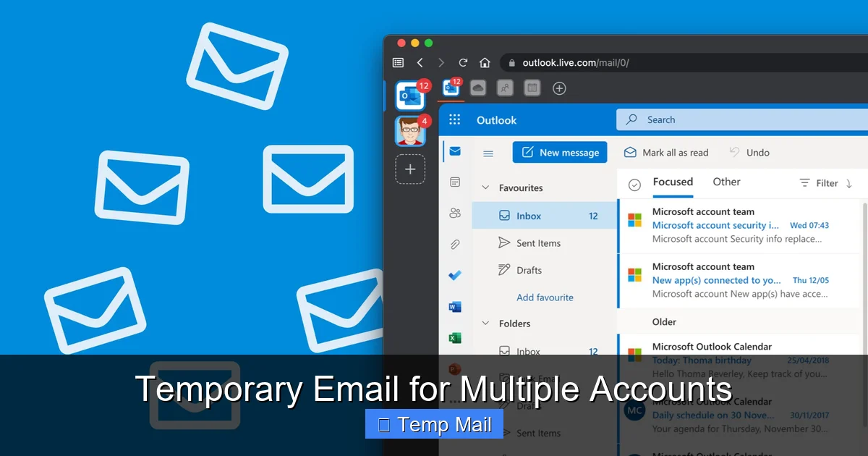This screenshot has width=868, height=456.
Task: Switch to the Focused tab
Action: coord(673,182)
